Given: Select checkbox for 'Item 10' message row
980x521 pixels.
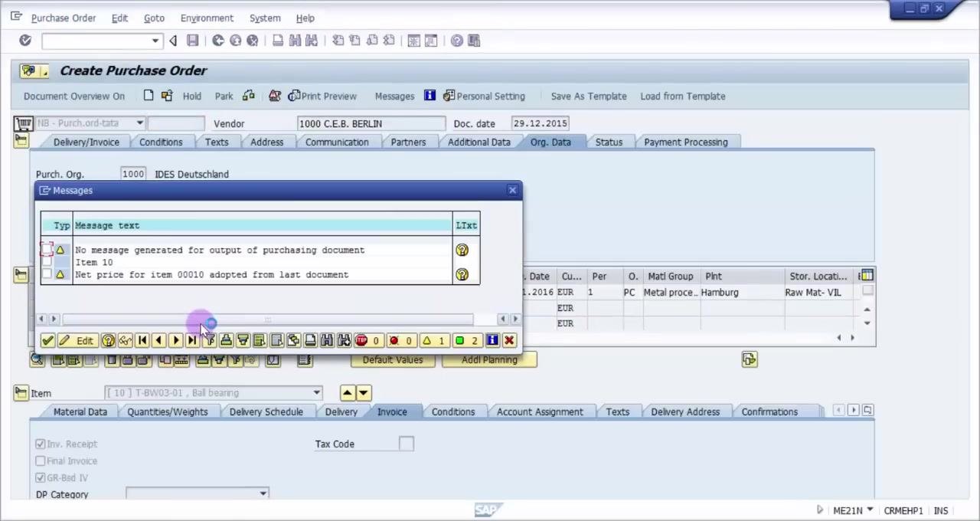Looking at the screenshot, I should coord(47,262).
